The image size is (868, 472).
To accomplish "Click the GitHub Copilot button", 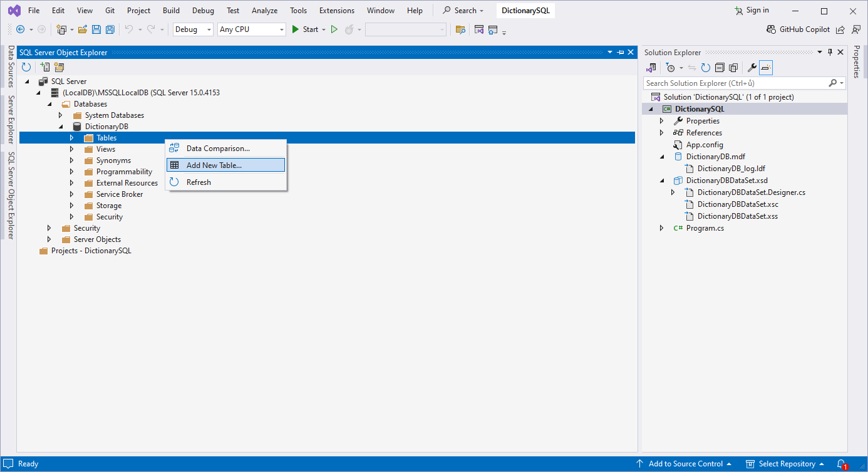I will [798, 29].
